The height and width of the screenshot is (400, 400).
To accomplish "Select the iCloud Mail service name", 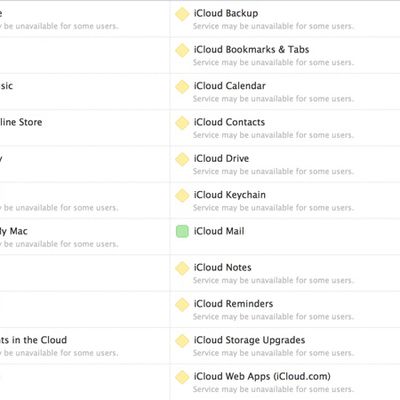I will (x=219, y=231).
